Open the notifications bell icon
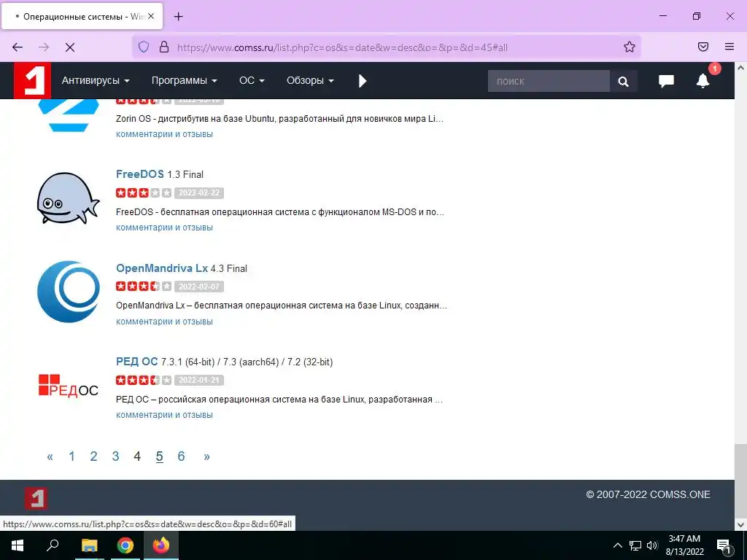This screenshot has height=560, width=747. coord(703,81)
